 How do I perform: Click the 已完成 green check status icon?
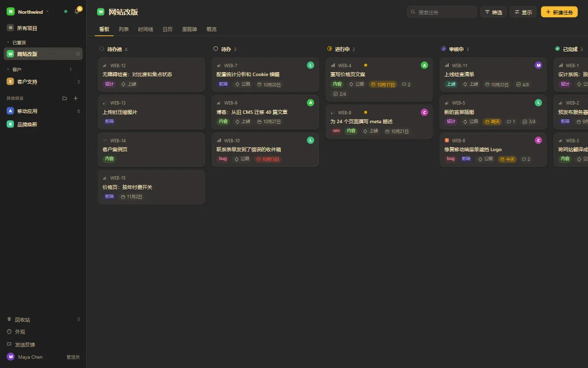[x=558, y=49]
